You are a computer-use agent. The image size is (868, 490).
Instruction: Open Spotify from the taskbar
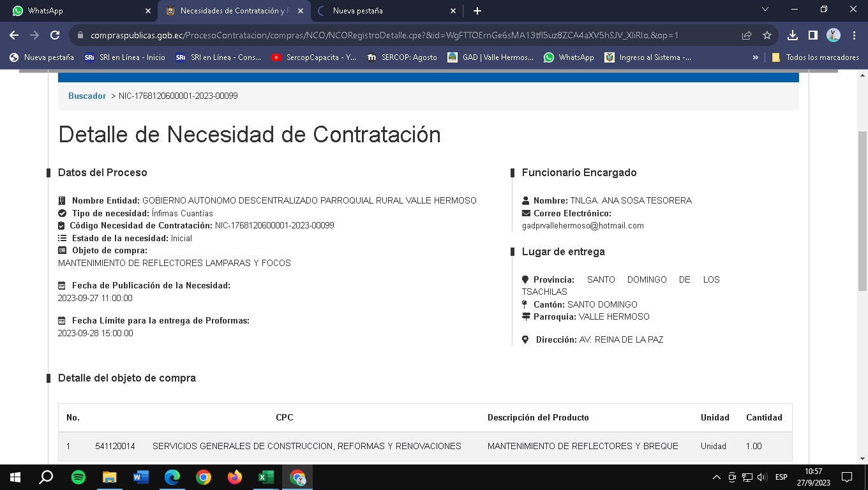(x=79, y=477)
